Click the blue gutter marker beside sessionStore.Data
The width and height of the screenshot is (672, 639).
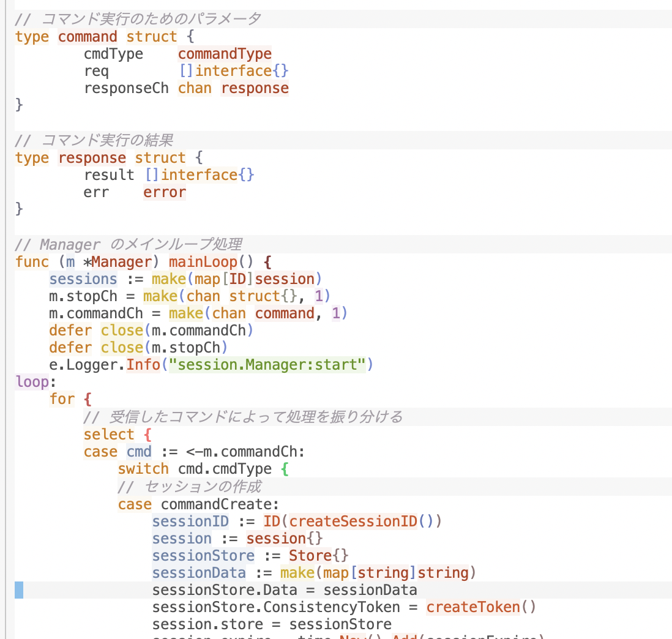point(19,590)
